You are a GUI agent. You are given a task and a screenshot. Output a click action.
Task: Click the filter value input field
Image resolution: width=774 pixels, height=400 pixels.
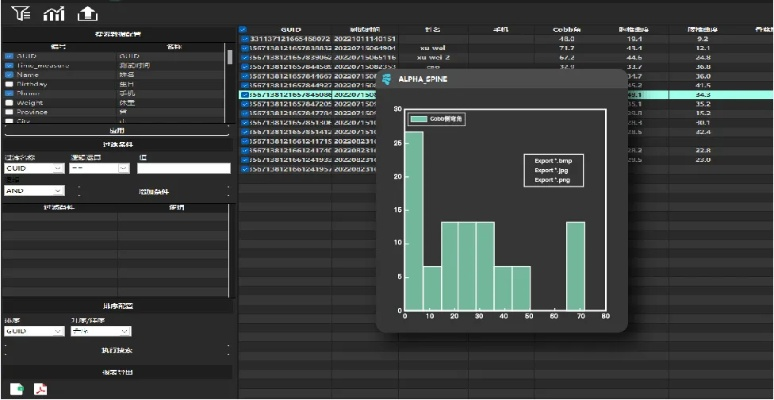pyautogui.click(x=183, y=168)
